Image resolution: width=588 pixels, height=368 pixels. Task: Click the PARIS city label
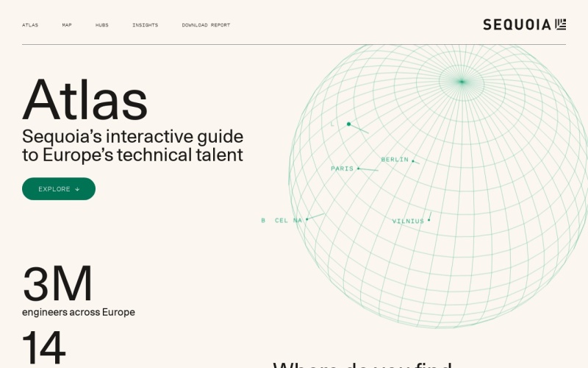pyautogui.click(x=342, y=169)
